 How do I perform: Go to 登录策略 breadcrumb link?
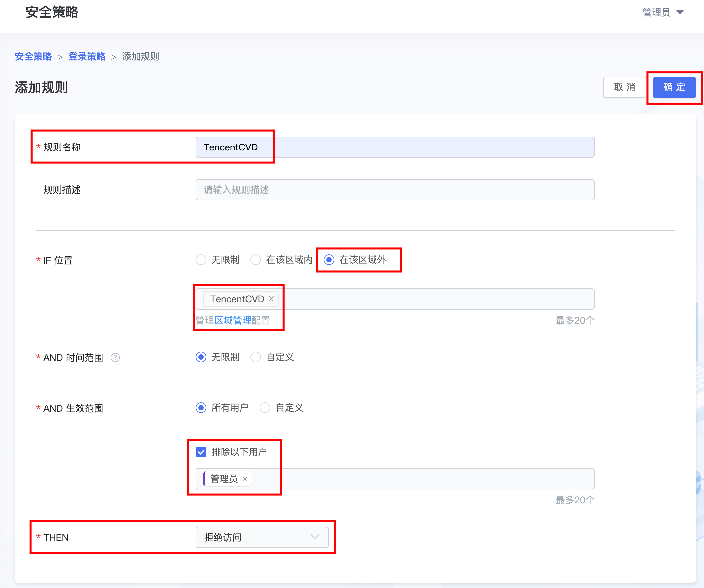click(x=87, y=56)
